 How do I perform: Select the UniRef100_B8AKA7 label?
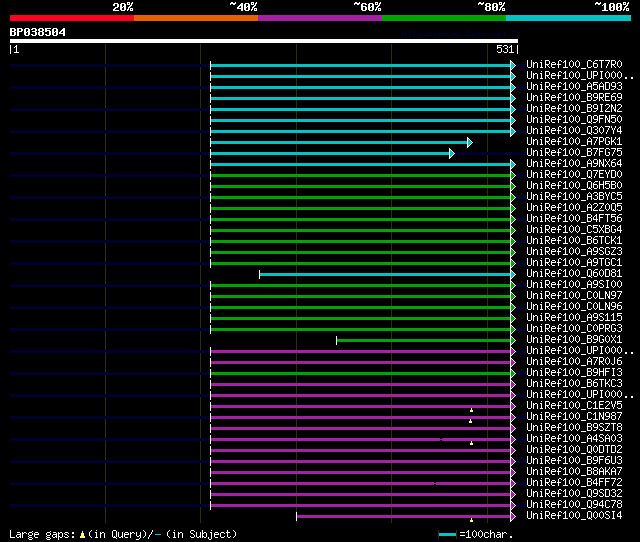[x=574, y=472]
